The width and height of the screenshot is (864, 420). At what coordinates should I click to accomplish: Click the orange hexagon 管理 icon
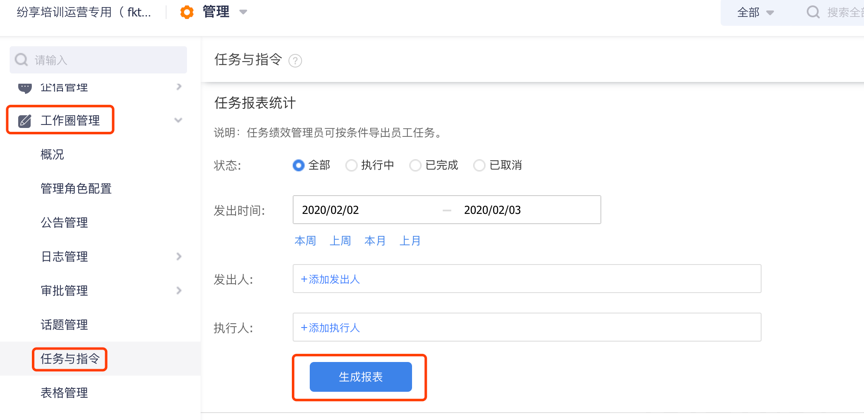187,12
